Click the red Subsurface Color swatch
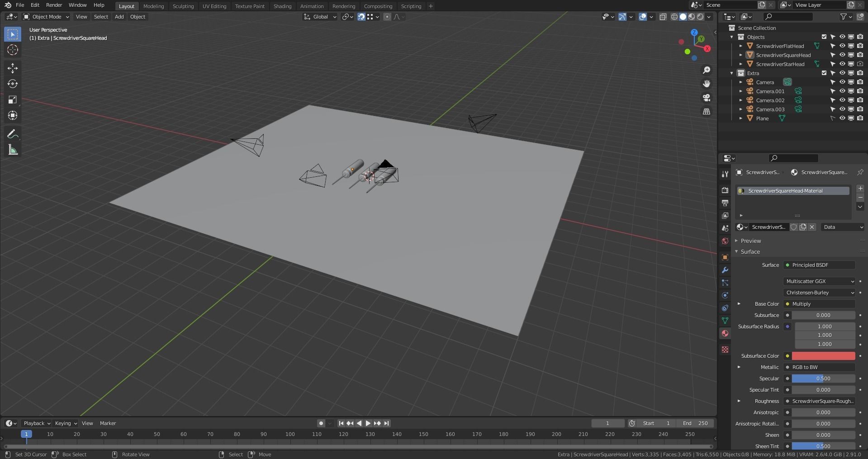Image resolution: width=868 pixels, height=459 pixels. (823, 356)
